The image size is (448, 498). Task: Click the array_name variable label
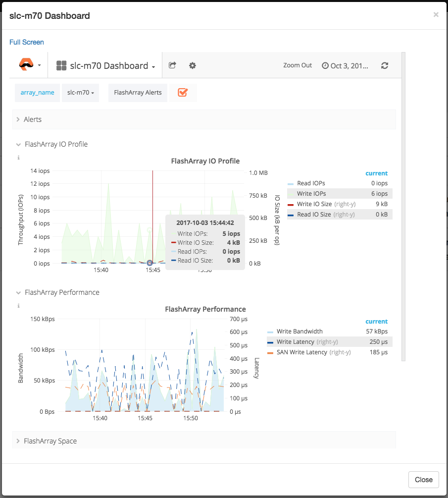pyautogui.click(x=37, y=93)
